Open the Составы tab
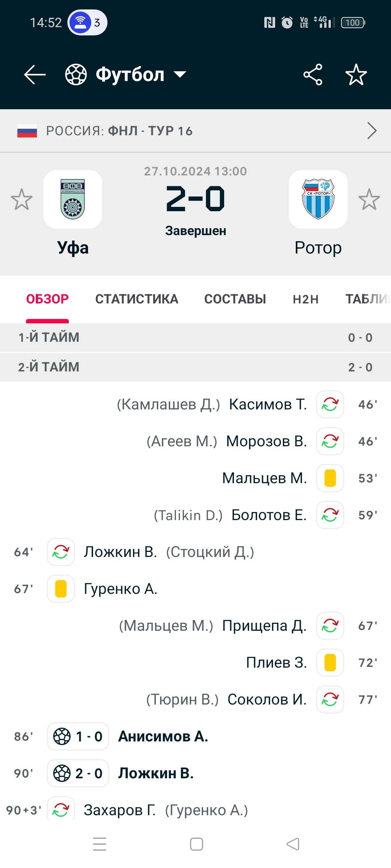The image size is (391, 868). tap(235, 299)
